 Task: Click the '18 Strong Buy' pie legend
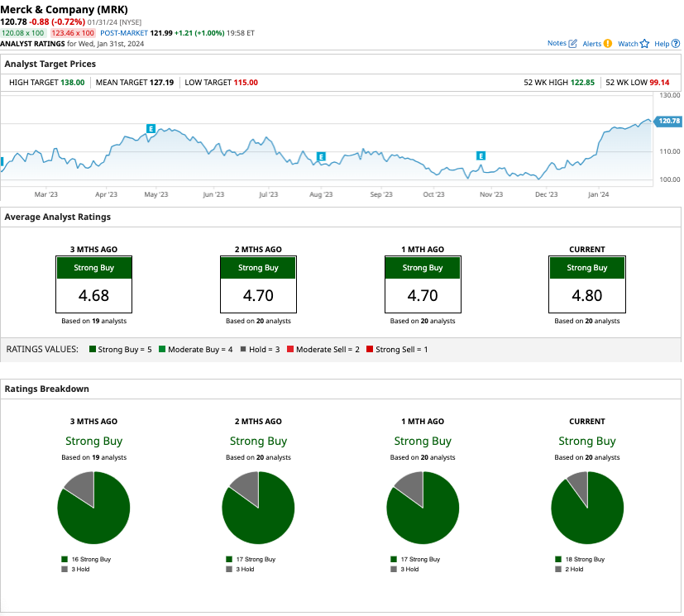pos(580,559)
